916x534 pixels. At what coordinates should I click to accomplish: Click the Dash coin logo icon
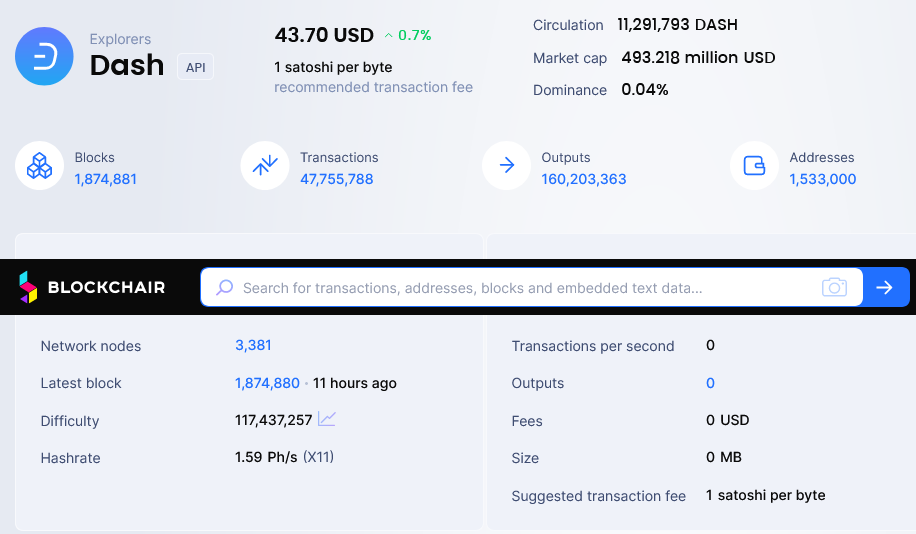[x=44, y=56]
